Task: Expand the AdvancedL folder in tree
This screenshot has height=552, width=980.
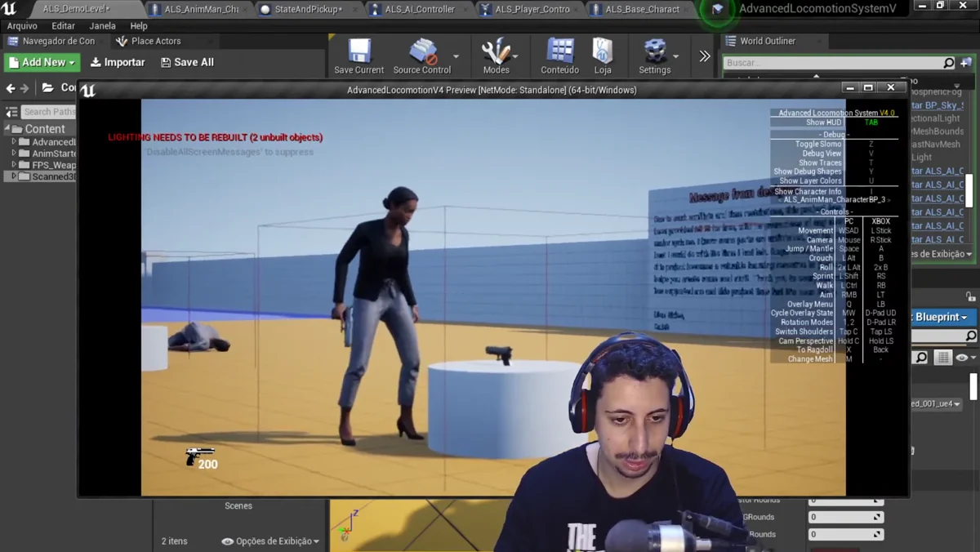Action: click(14, 142)
